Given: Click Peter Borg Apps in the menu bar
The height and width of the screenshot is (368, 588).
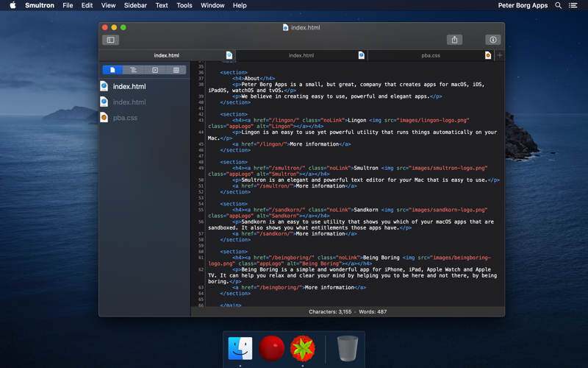Looking at the screenshot, I should tap(523, 5).
